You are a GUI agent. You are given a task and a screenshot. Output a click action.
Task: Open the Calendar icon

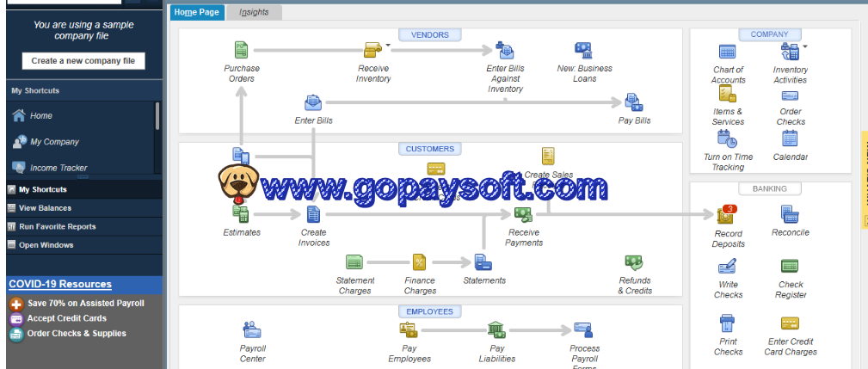pos(790,138)
